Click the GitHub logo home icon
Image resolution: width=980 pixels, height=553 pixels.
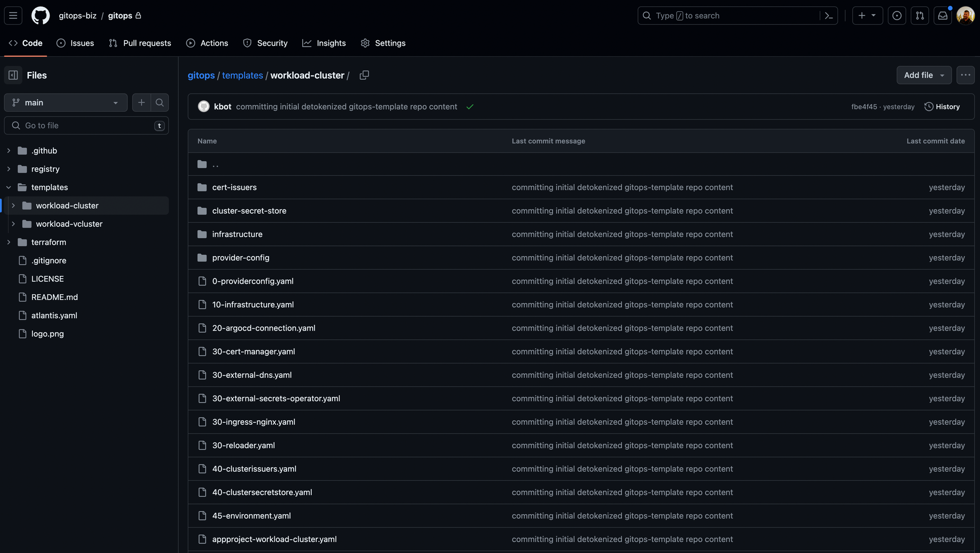coord(41,16)
